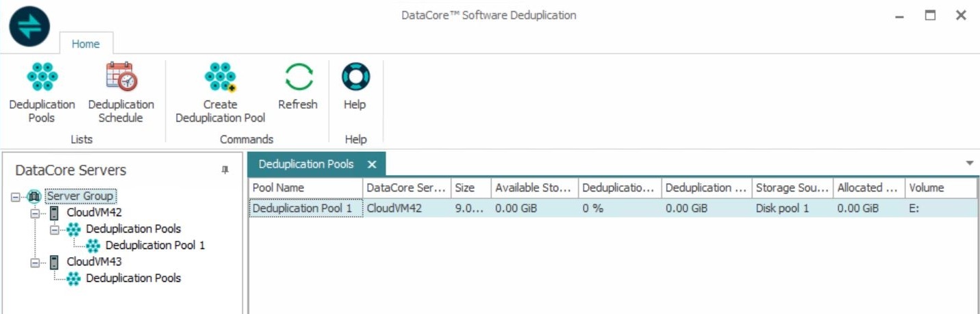Sort by the Pool Name column header
The width and height of the screenshot is (980, 314).
pyautogui.click(x=305, y=187)
